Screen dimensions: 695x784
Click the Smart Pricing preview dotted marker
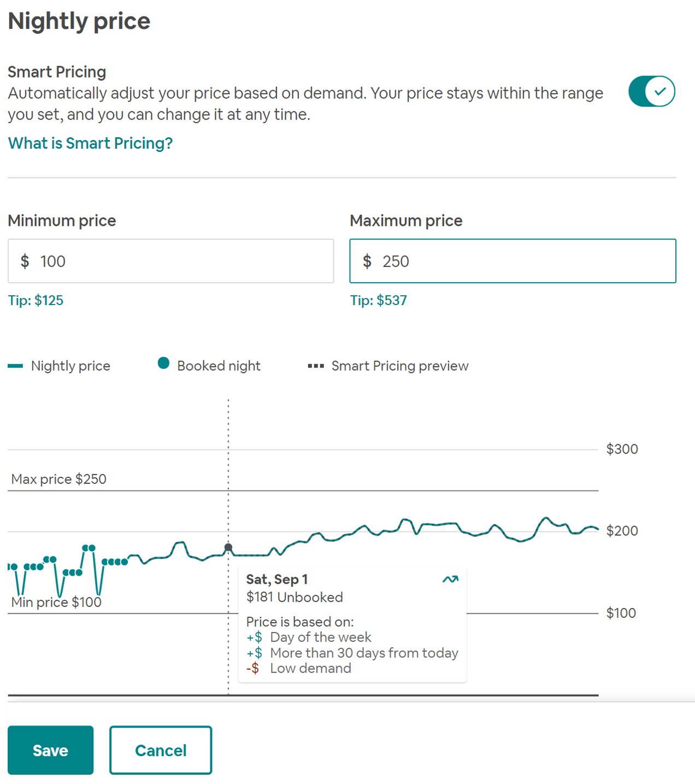point(316,366)
